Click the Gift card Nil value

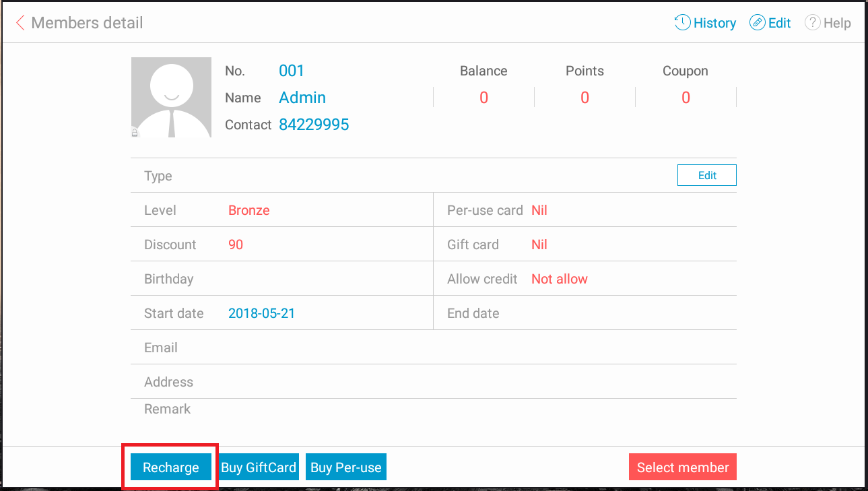539,244
